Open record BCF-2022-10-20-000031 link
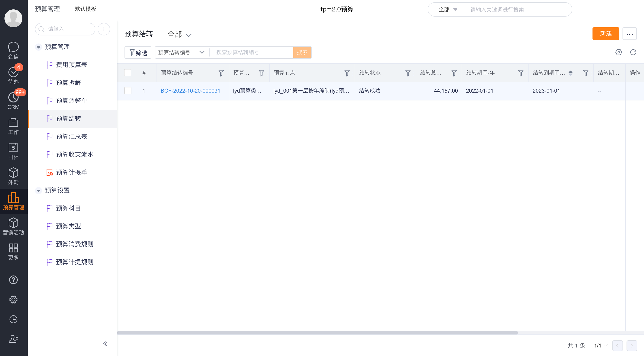This screenshot has width=644, height=356. coord(190,91)
